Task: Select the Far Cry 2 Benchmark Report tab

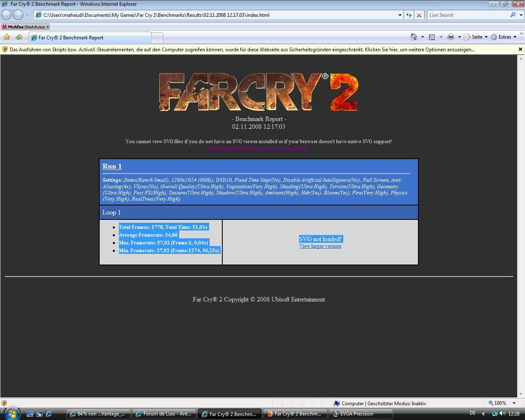Action: [89, 38]
